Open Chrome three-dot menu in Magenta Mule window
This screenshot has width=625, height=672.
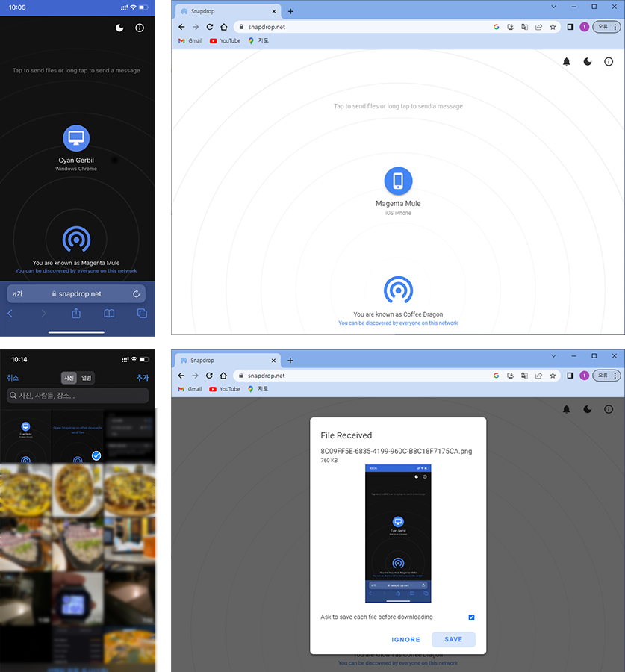click(615, 27)
